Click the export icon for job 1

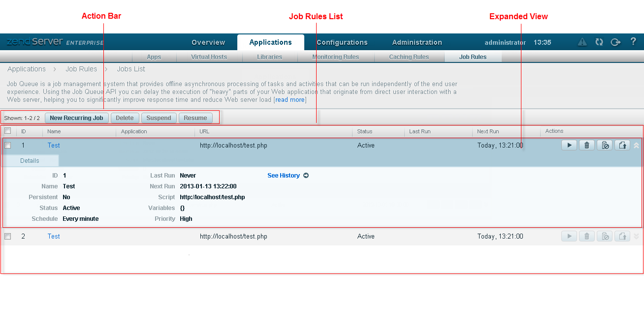pos(622,145)
